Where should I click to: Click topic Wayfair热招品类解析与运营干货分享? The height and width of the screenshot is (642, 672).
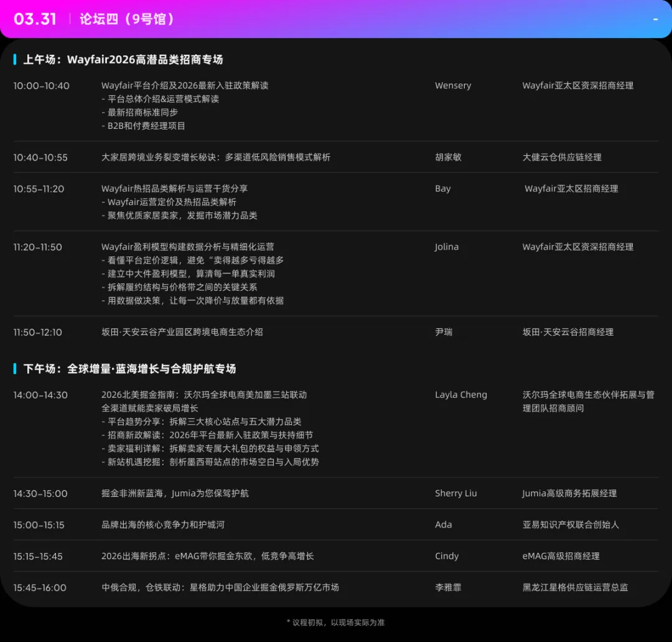point(174,189)
